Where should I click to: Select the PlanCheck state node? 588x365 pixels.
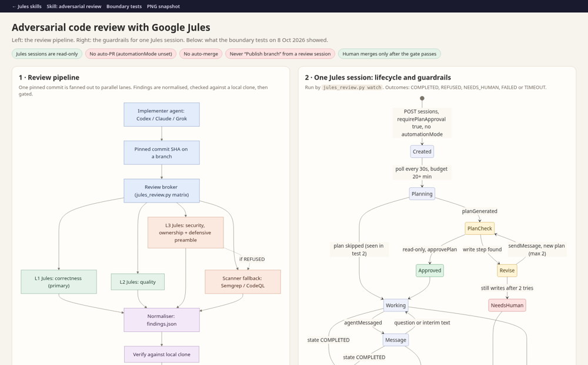(x=480, y=228)
